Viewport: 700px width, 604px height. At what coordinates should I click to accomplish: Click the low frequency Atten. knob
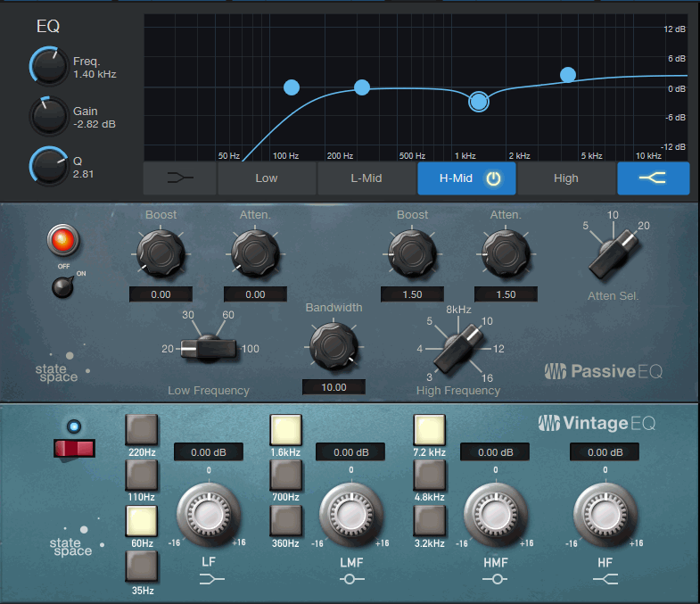255,253
